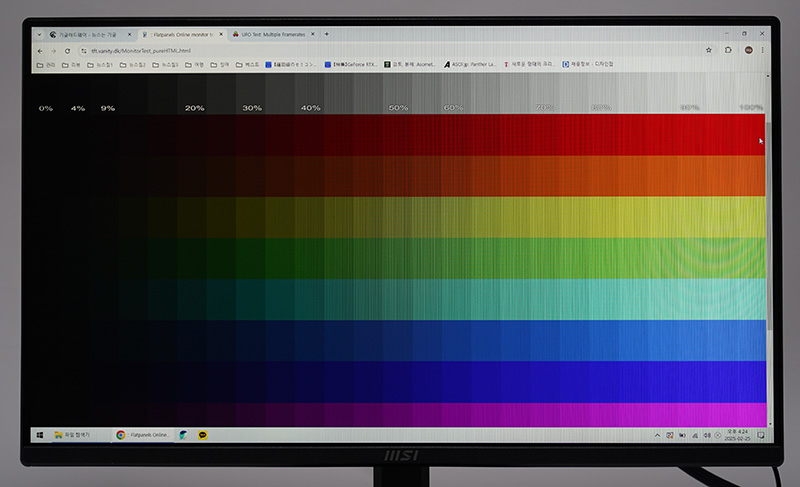Open the taskbar clock and date
The height and width of the screenshot is (487, 800).
(738, 435)
